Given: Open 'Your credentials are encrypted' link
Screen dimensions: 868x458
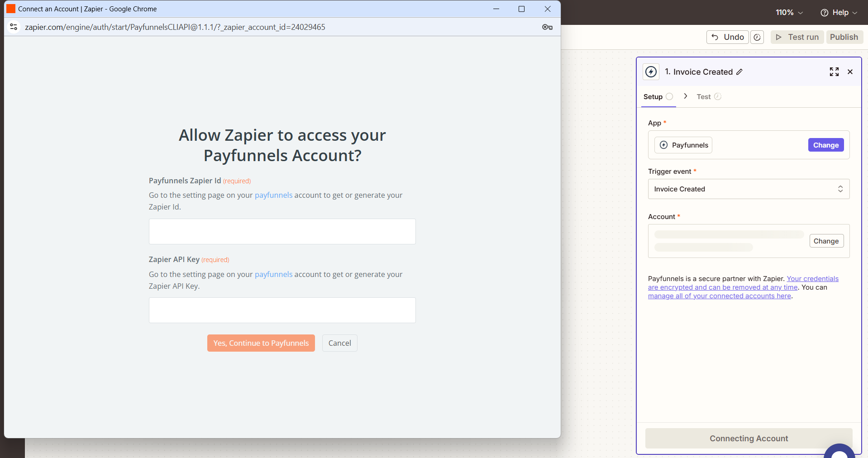Looking at the screenshot, I should coord(743,283).
